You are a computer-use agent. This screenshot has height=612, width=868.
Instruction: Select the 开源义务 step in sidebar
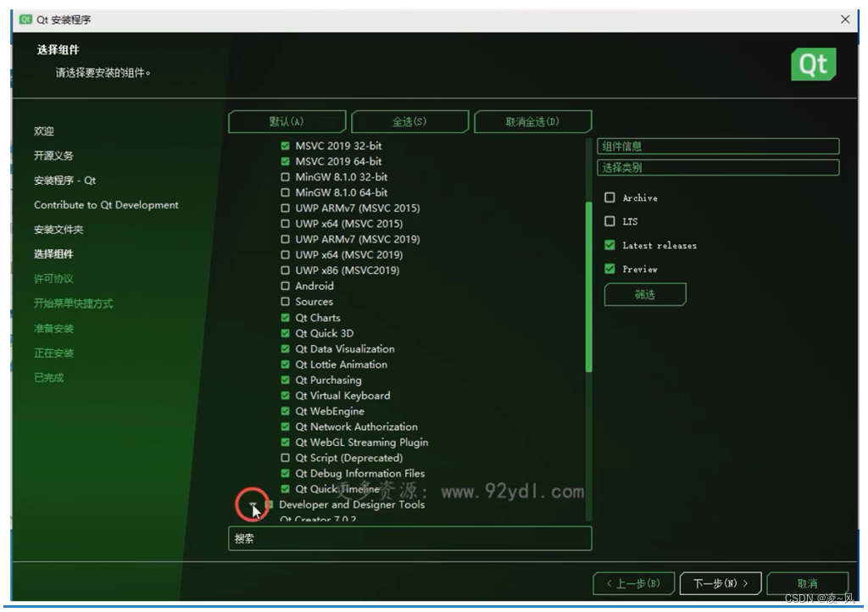point(53,155)
